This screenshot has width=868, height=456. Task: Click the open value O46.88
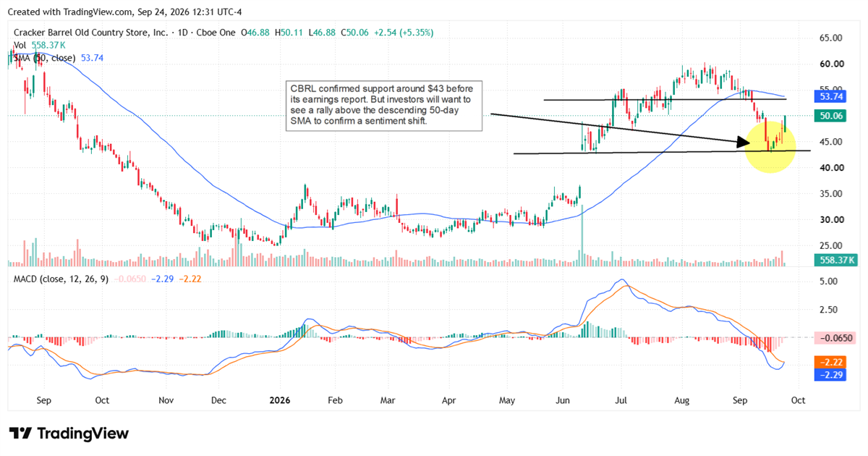coord(257,32)
